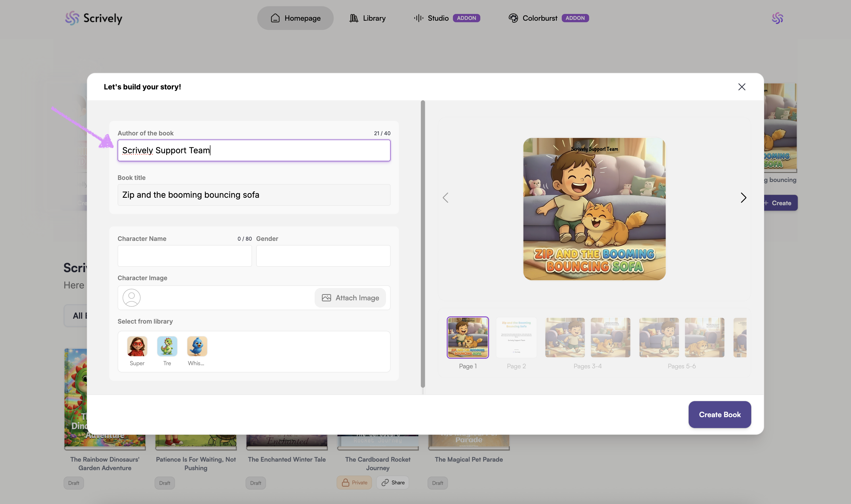Select the Super character avatar from library
The height and width of the screenshot is (504, 851).
coord(137,346)
